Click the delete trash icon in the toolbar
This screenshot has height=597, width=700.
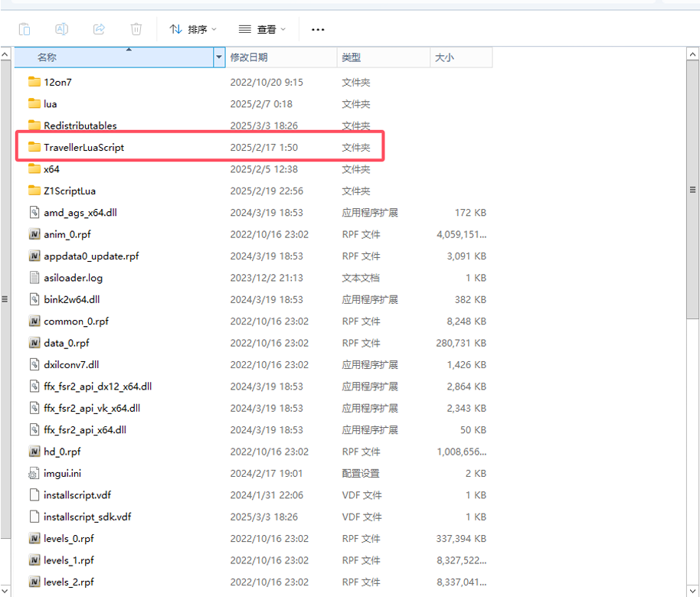pyautogui.click(x=136, y=29)
